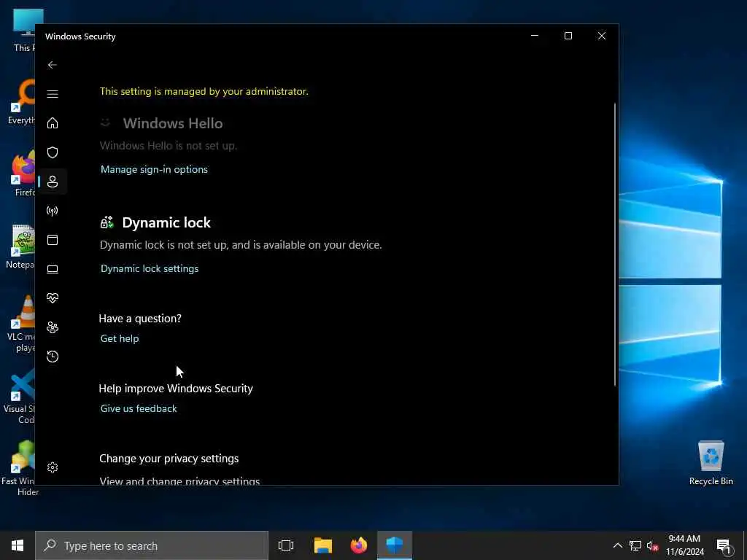Image resolution: width=747 pixels, height=560 pixels.
Task: Open Windows Security settings gear icon
Action: 53,467
